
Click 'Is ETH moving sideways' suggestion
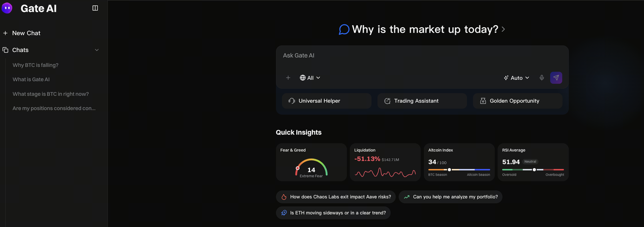click(x=333, y=213)
